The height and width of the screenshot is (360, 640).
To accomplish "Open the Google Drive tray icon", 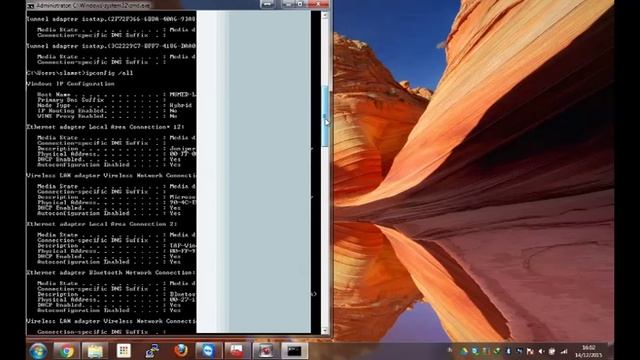I will point(464,351).
